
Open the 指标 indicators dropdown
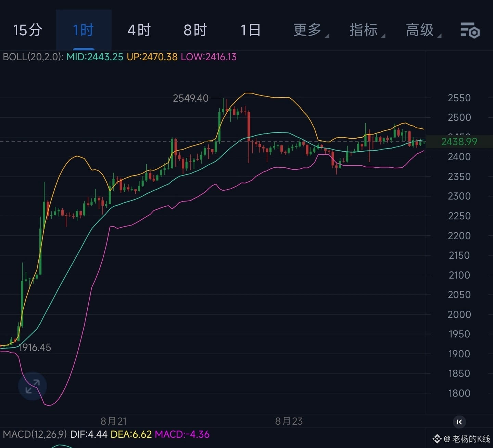click(367, 30)
